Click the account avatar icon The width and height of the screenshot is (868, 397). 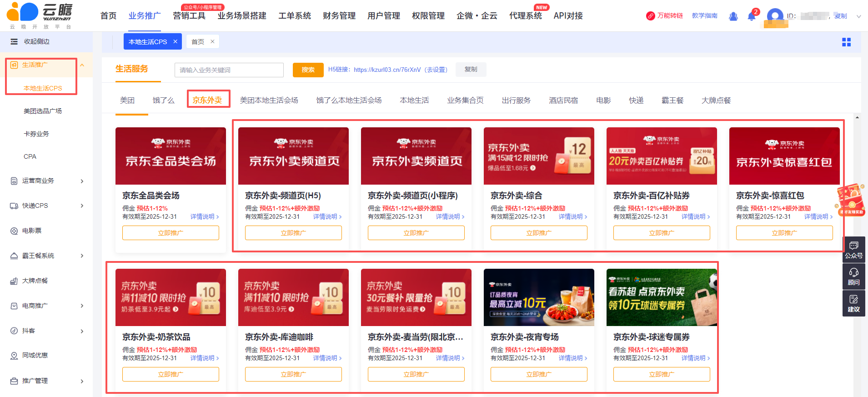click(775, 17)
